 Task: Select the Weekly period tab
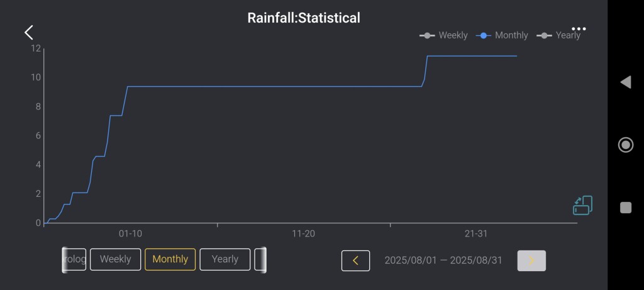[x=115, y=259]
